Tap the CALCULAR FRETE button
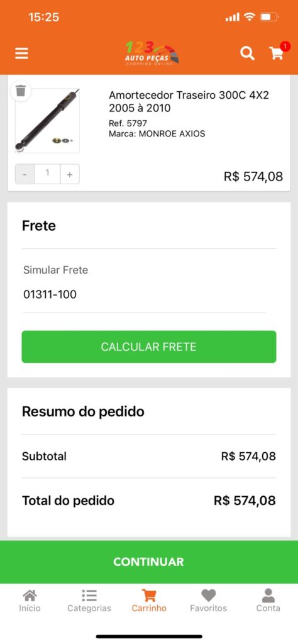The width and height of the screenshot is (298, 644). click(x=149, y=347)
